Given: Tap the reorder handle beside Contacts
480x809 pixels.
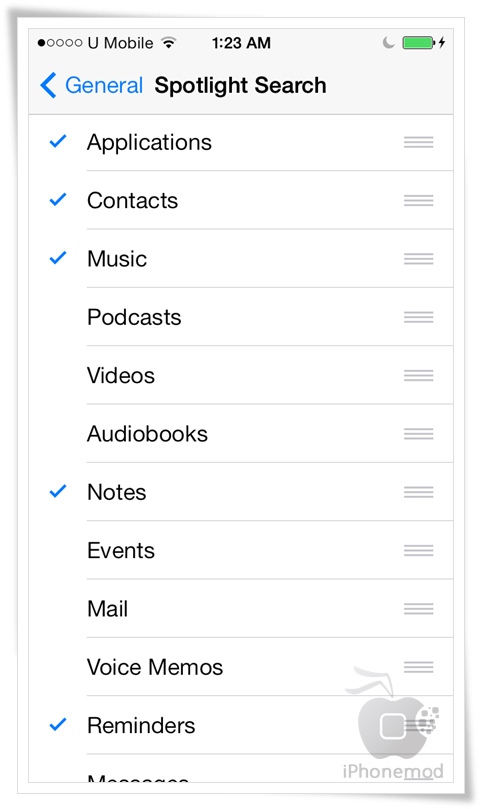Looking at the screenshot, I should click(x=418, y=200).
